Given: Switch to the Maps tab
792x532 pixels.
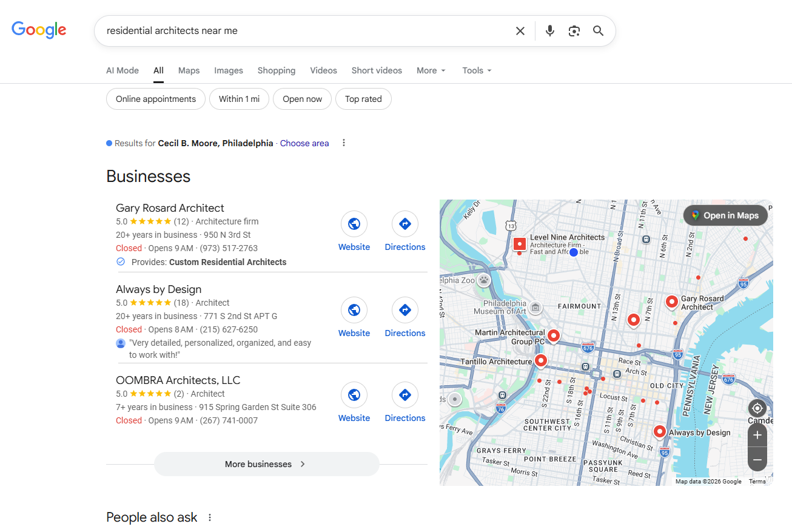Looking at the screenshot, I should point(189,70).
